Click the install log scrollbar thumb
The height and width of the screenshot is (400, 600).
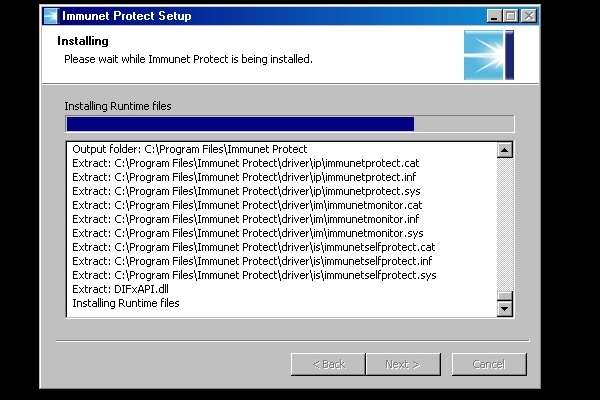pyautogui.click(x=505, y=296)
